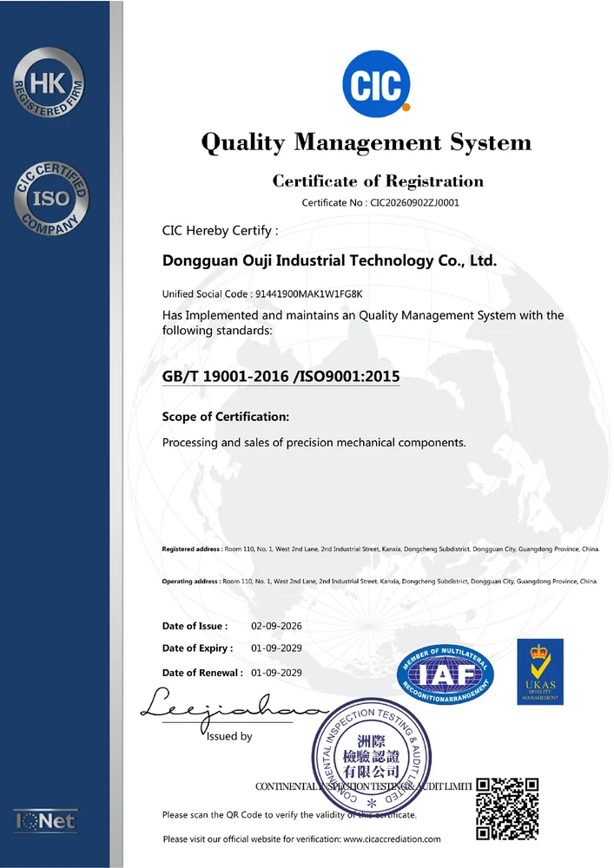Click the CIC Certified ISO Company seal
The height and width of the screenshot is (868, 614).
click(x=51, y=198)
